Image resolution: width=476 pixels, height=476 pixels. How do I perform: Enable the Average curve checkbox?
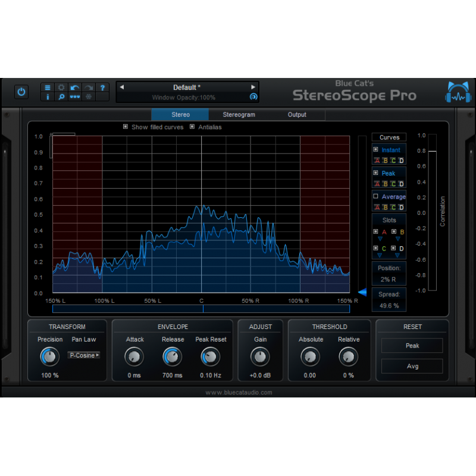375,196
